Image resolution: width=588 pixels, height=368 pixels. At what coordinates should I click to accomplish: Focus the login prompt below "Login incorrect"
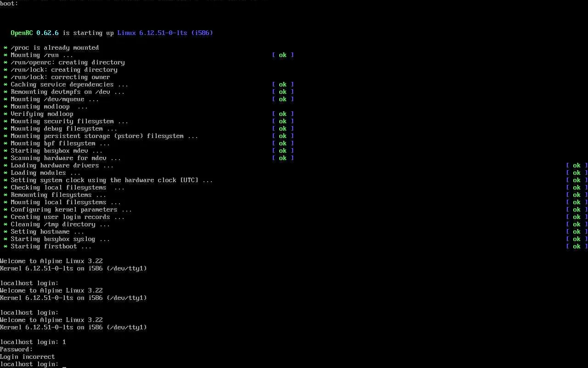click(33, 364)
